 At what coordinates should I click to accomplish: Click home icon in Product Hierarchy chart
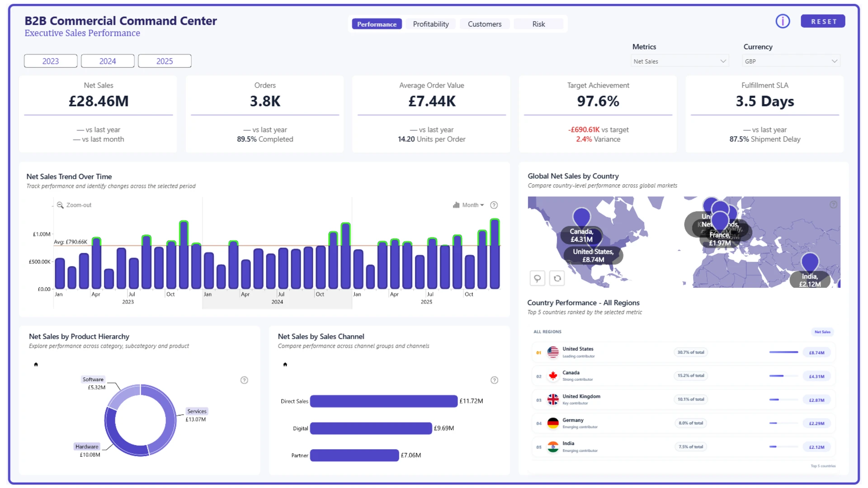click(36, 364)
